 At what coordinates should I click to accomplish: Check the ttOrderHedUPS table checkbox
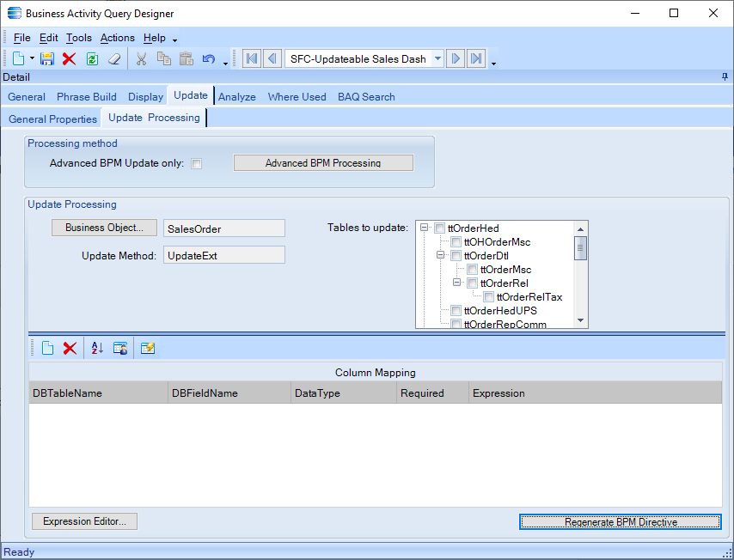click(x=456, y=310)
